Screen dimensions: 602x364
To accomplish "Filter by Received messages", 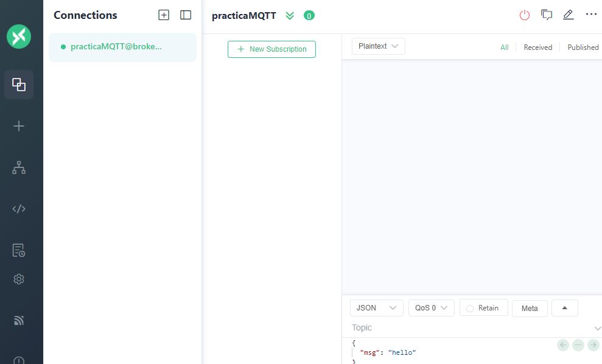I will [538, 47].
